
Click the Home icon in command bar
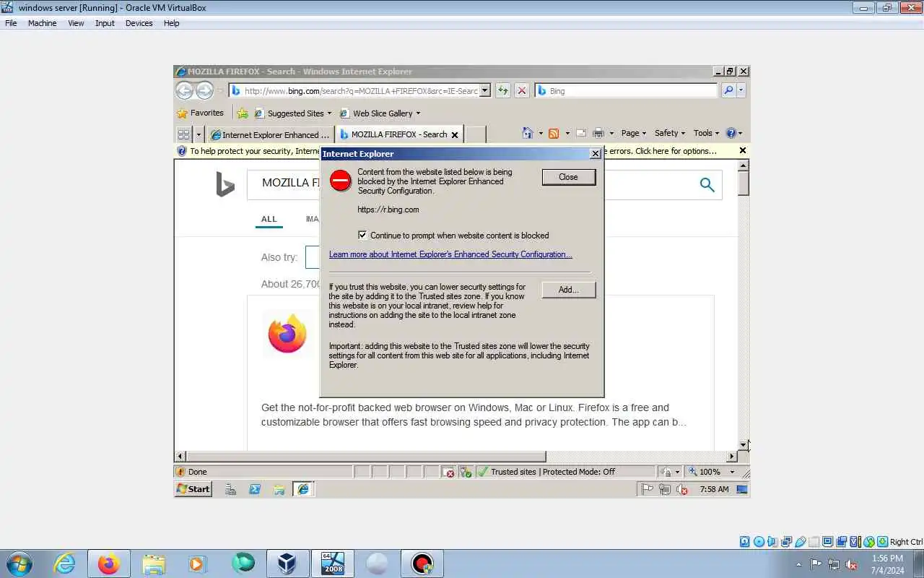click(x=528, y=133)
